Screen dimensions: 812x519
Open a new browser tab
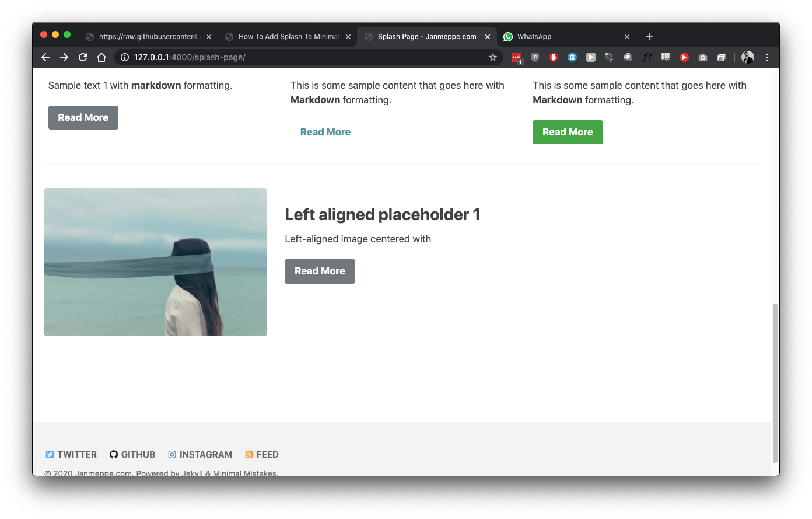coord(649,37)
